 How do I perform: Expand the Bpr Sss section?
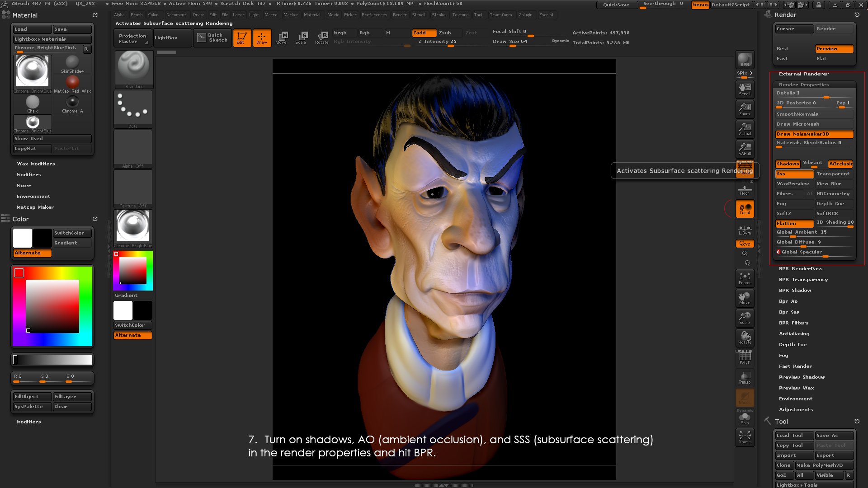(x=789, y=312)
